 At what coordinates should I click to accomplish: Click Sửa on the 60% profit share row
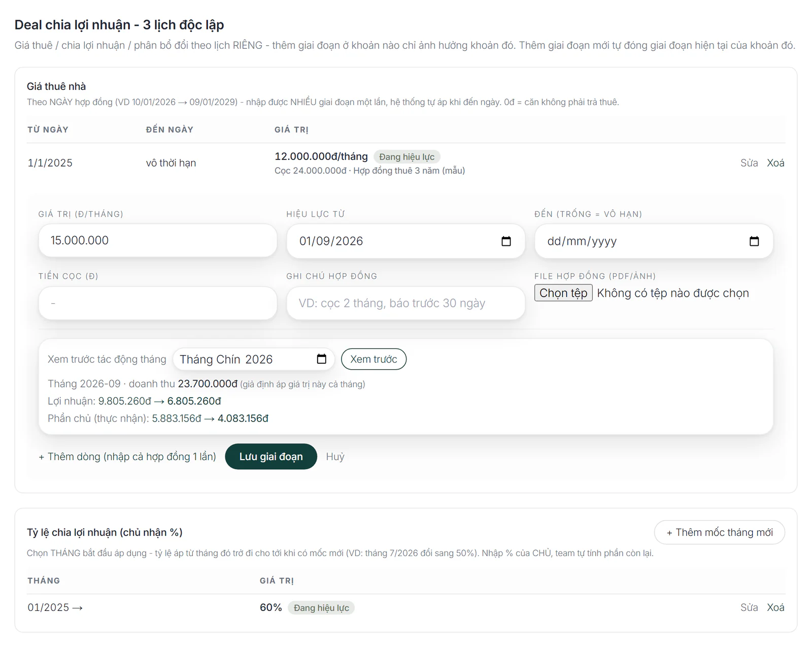pyautogui.click(x=749, y=607)
